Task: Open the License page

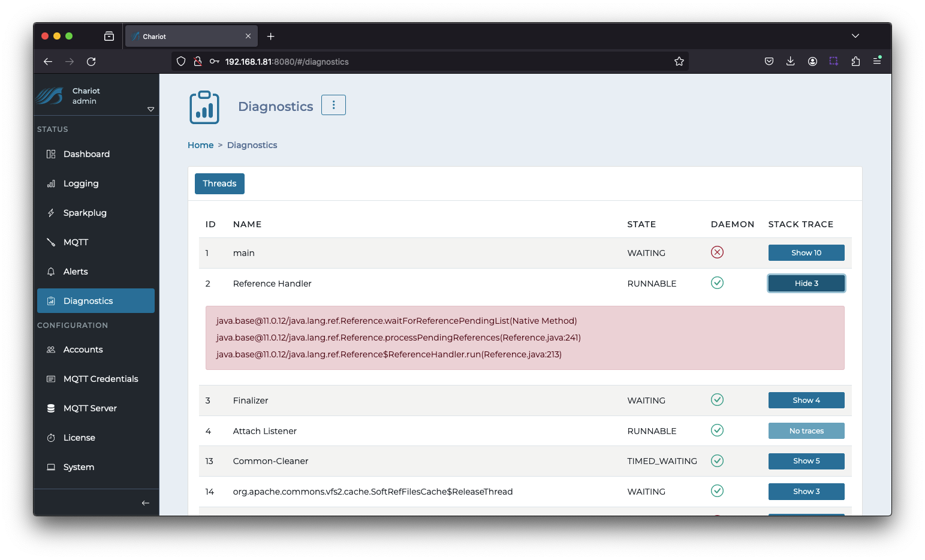Action: (x=96, y=438)
